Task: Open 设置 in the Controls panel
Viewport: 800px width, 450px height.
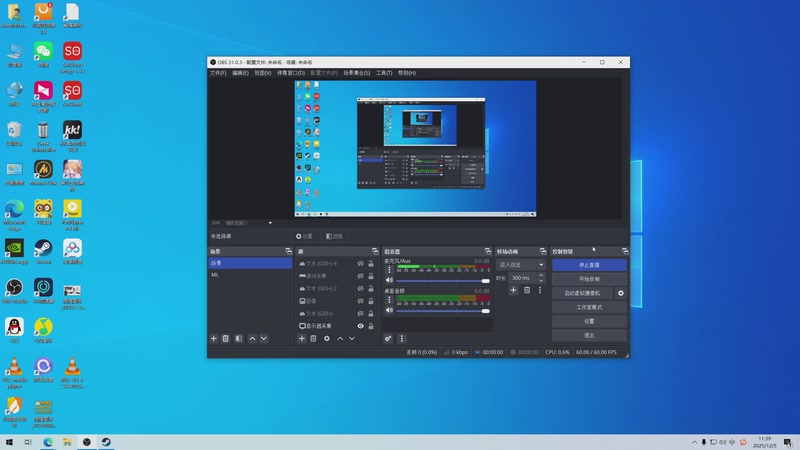Action: click(589, 321)
